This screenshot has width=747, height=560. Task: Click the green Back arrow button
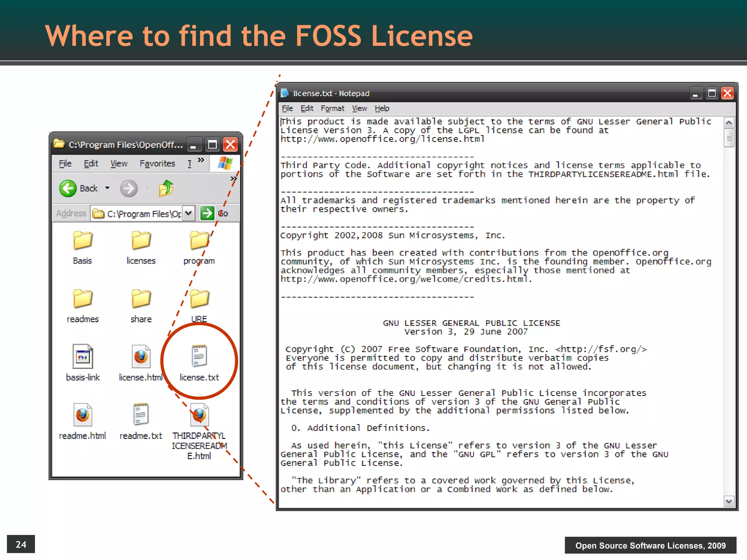[68, 188]
